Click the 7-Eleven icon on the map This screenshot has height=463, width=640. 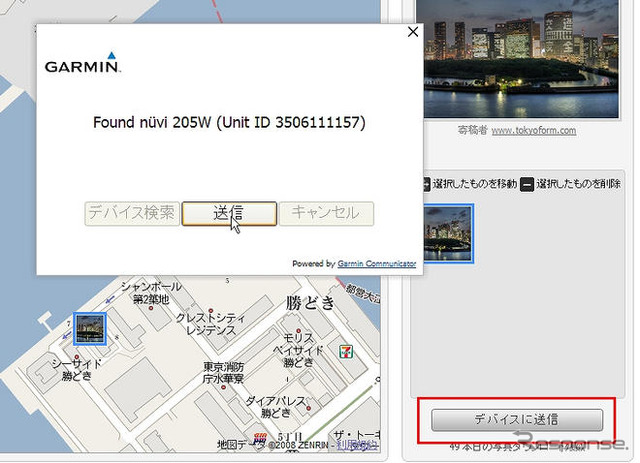346,352
